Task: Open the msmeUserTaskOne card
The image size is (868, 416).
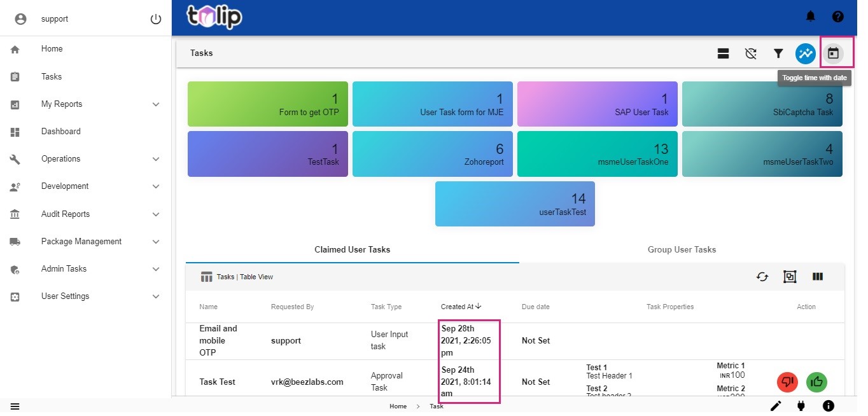Action: (597, 154)
